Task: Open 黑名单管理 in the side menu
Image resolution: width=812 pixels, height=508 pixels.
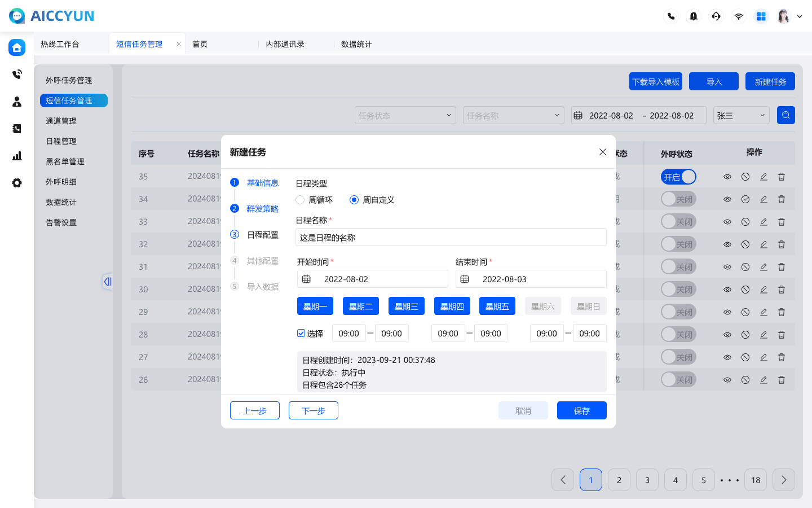Action: coord(65,161)
